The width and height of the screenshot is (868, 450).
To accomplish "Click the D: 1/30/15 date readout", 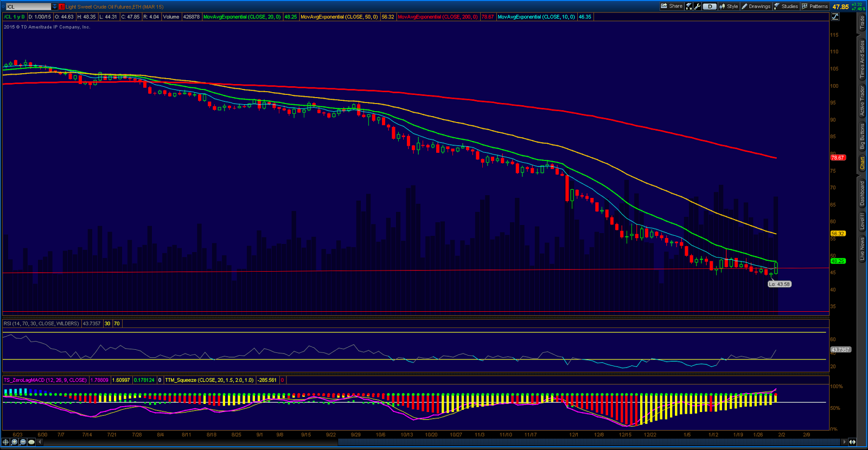I will pyautogui.click(x=40, y=17).
